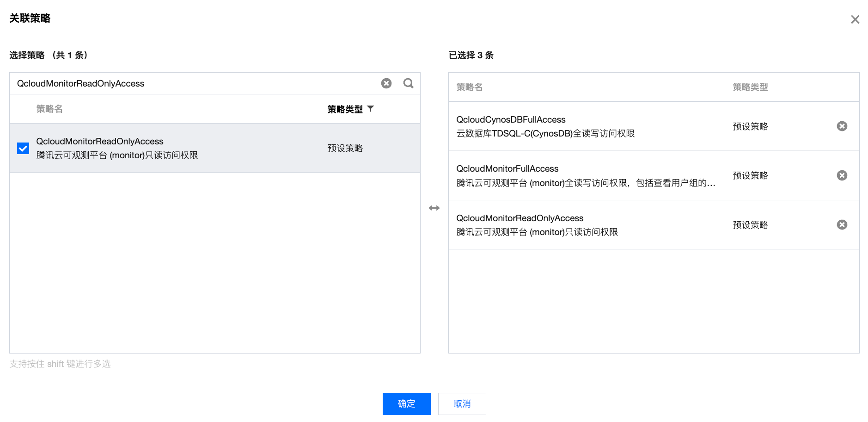Click the 取消 cancel button

(462, 404)
